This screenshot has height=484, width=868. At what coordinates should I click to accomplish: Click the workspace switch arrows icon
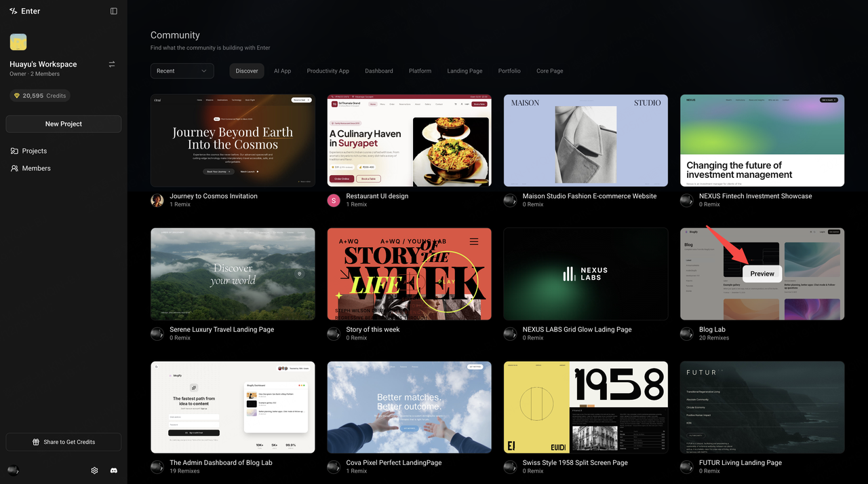tap(112, 64)
